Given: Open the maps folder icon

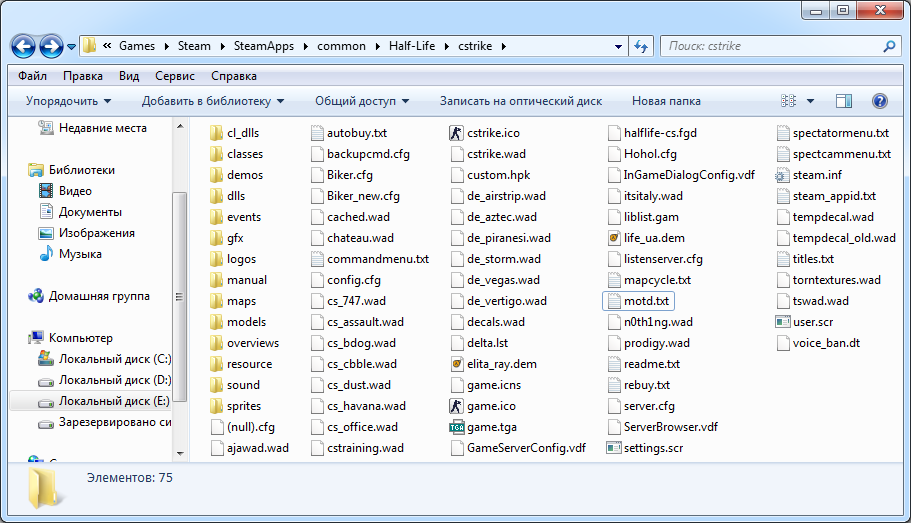Looking at the screenshot, I should coord(215,301).
